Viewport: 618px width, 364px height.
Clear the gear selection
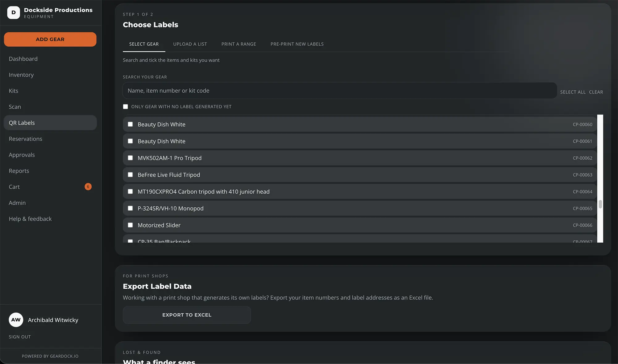coord(596,92)
